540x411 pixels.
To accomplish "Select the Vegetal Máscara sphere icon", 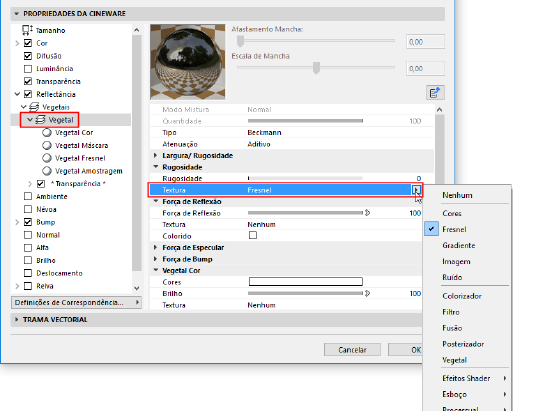I will [x=47, y=145].
